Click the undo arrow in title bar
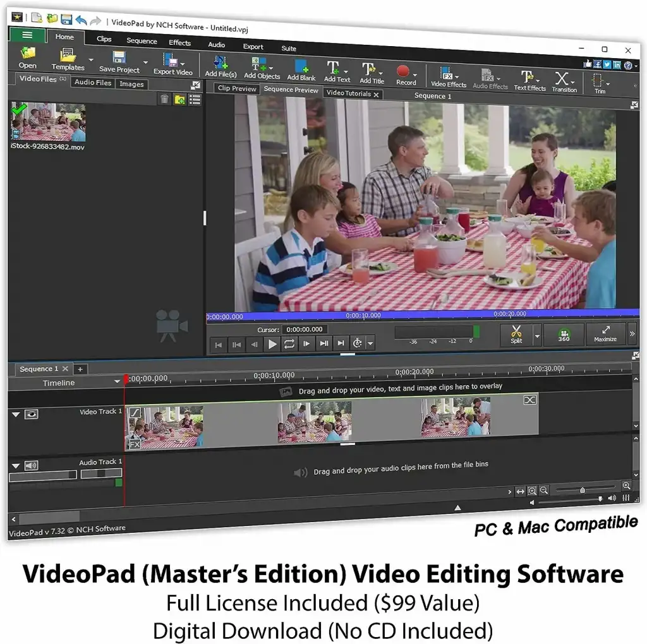 (x=82, y=20)
